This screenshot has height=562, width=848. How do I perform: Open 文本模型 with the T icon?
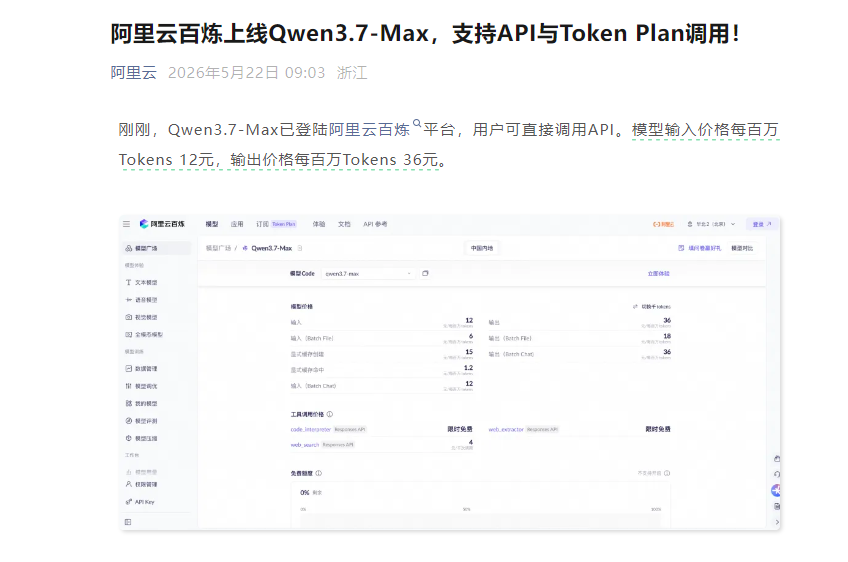click(142, 282)
